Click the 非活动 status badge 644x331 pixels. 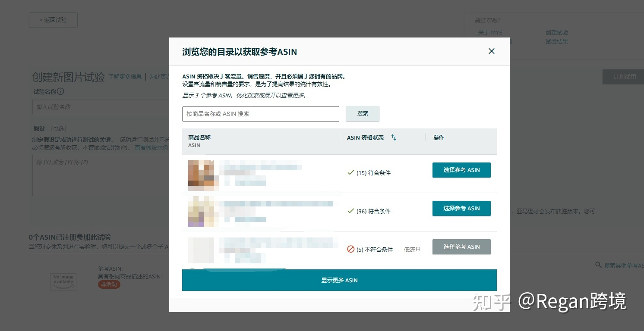[x=109, y=284]
